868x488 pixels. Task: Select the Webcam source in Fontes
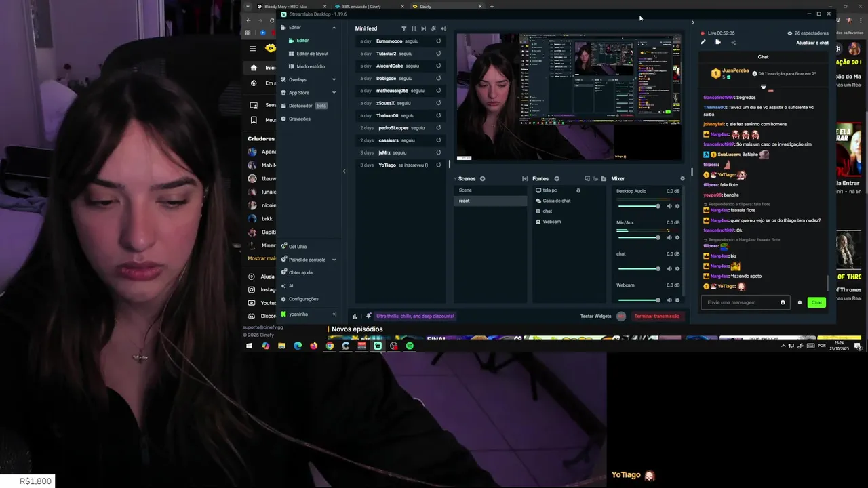[x=551, y=222]
